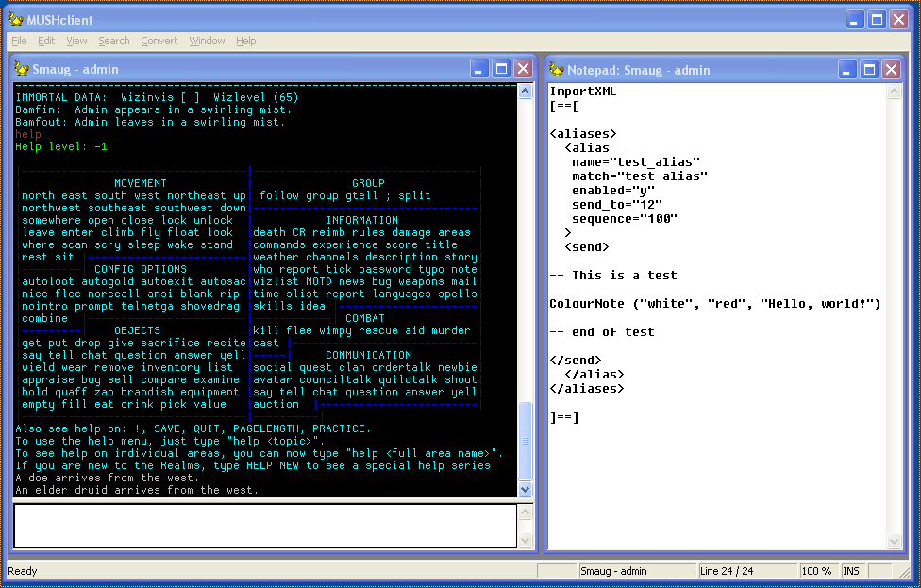Image resolution: width=921 pixels, height=588 pixels.
Task: Click the View menu
Action: 76,41
